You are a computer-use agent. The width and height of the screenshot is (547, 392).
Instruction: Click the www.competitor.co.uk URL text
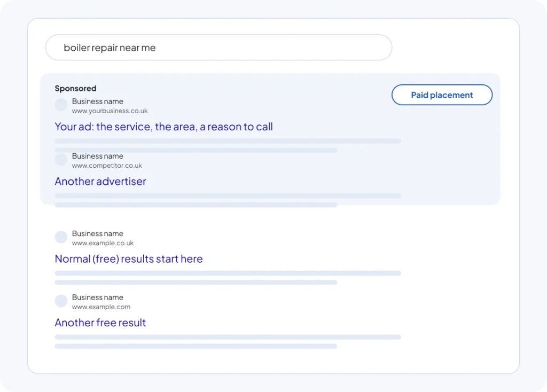click(107, 166)
